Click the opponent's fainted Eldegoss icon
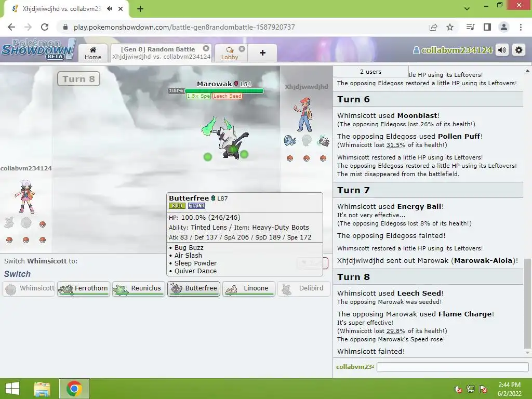 [307, 140]
